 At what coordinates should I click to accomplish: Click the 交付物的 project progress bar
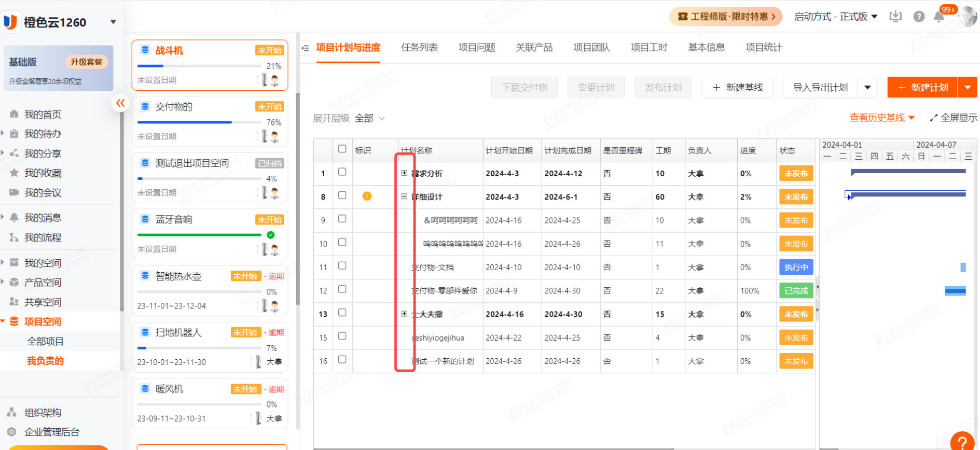[x=199, y=122]
